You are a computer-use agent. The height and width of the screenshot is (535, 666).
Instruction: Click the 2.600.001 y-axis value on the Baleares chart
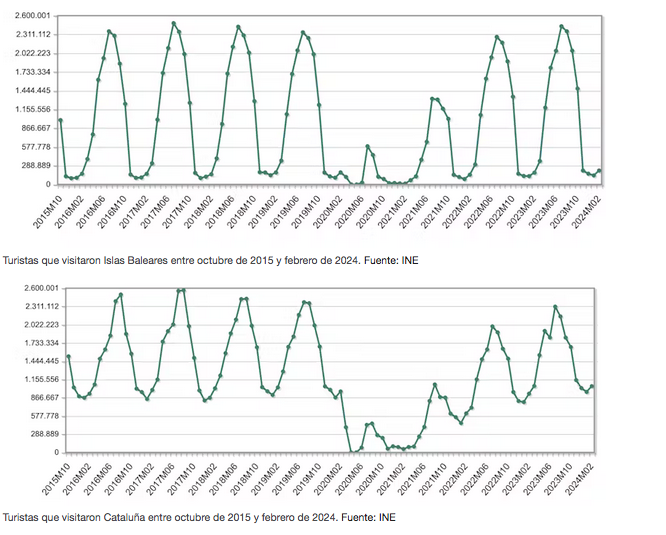tap(34, 17)
